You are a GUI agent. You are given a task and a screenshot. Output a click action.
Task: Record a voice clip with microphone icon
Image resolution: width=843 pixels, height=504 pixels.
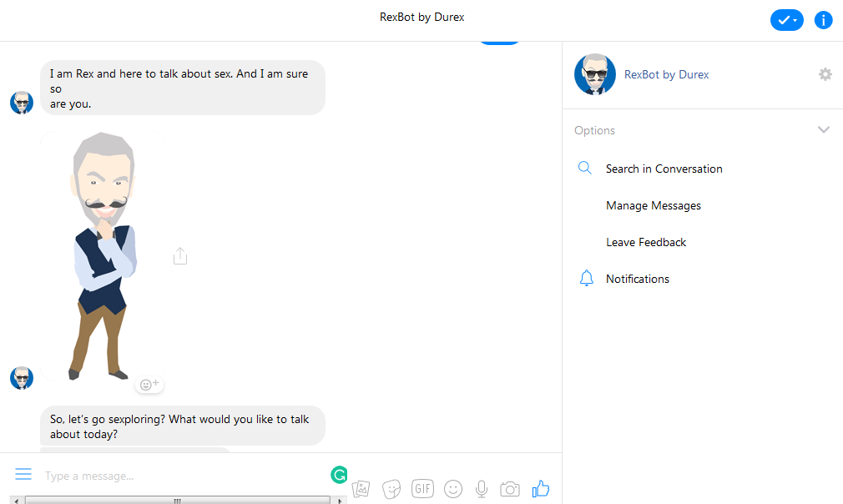[x=482, y=489]
